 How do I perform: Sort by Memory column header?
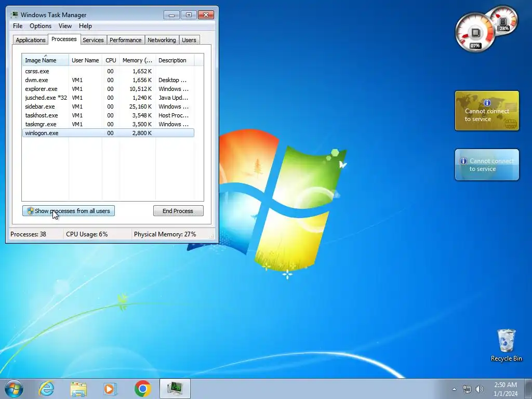pyautogui.click(x=137, y=60)
